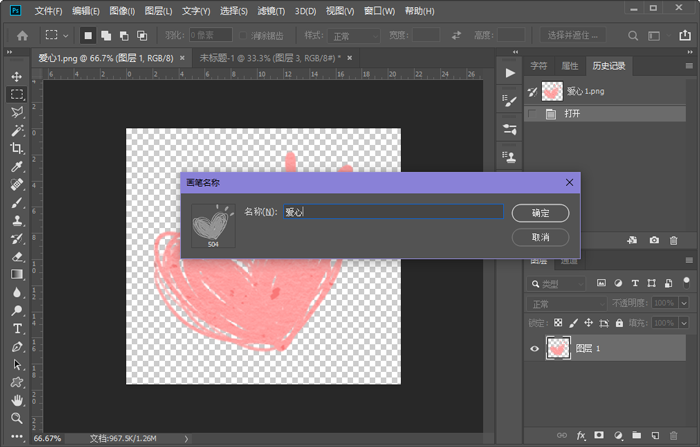The height and width of the screenshot is (447, 700).
Task: Toggle lock transparent pixels icon
Action: [x=558, y=322]
